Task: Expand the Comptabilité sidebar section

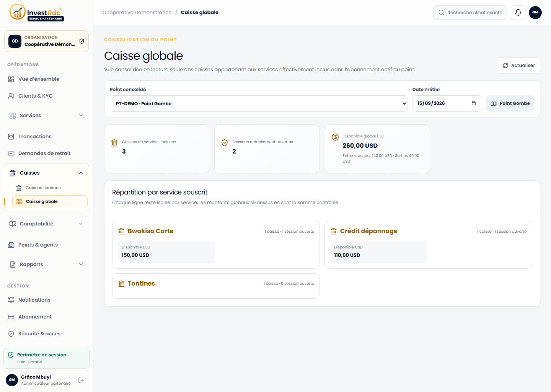Action: click(46, 224)
